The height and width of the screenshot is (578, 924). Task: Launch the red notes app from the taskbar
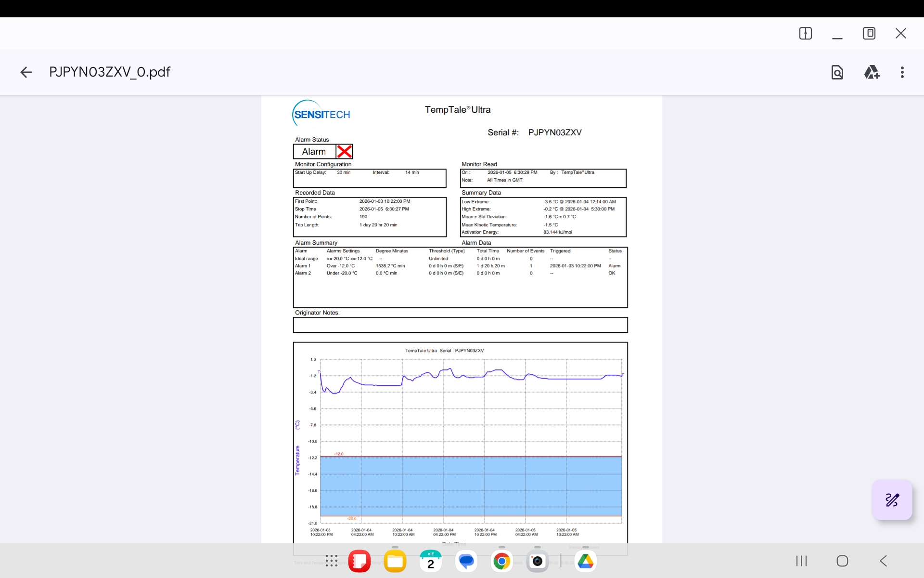click(x=359, y=561)
